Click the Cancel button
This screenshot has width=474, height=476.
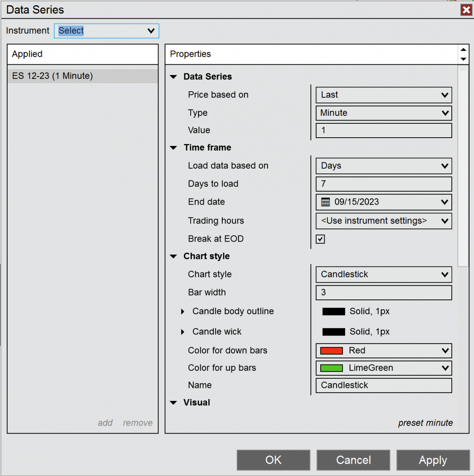[354, 460]
